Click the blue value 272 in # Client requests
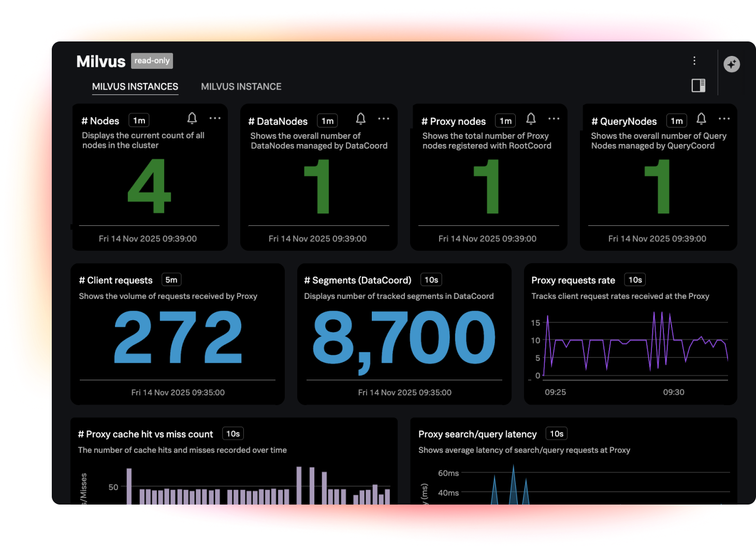 178,337
